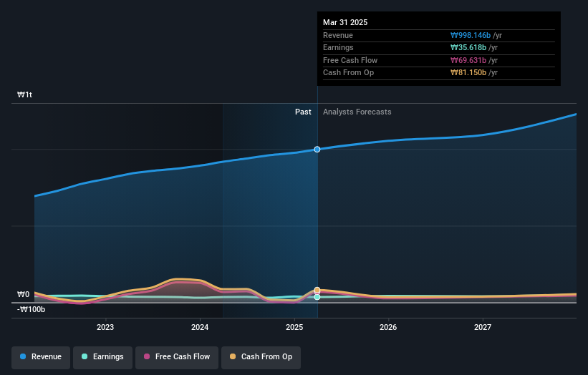Select the Revenue data point marker on chart
The height and width of the screenshot is (375, 588).
[317, 150]
